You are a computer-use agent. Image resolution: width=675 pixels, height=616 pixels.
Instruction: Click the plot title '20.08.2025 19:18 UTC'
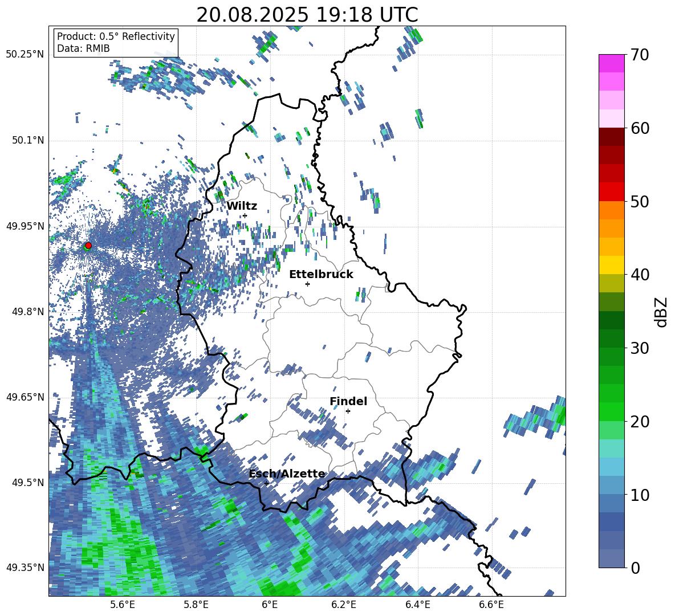point(307,15)
